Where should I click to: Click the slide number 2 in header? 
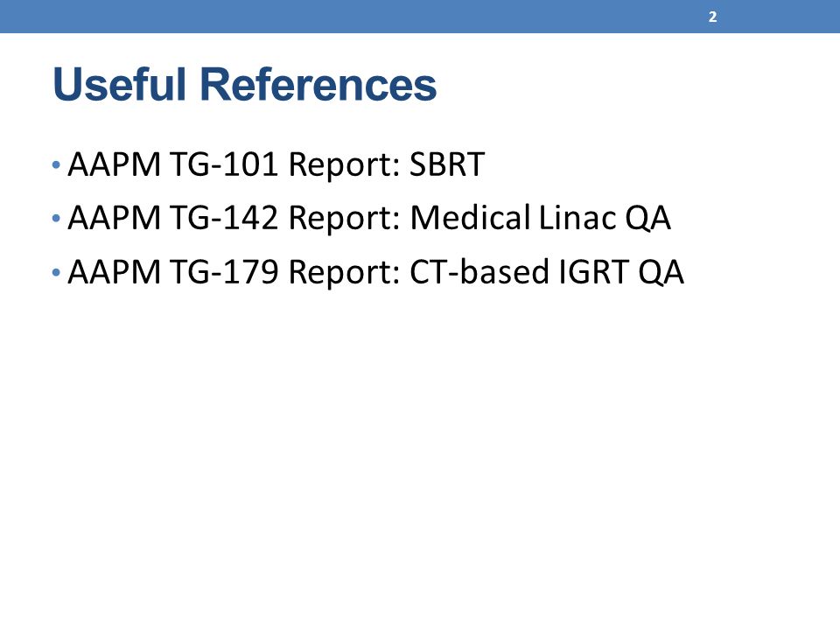tap(712, 17)
